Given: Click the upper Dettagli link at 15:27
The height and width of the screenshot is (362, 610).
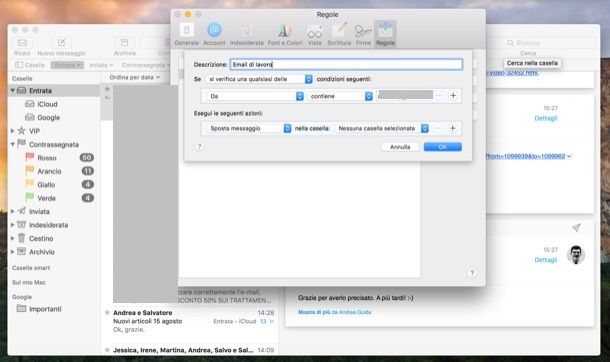Looking at the screenshot, I should 545,118.
